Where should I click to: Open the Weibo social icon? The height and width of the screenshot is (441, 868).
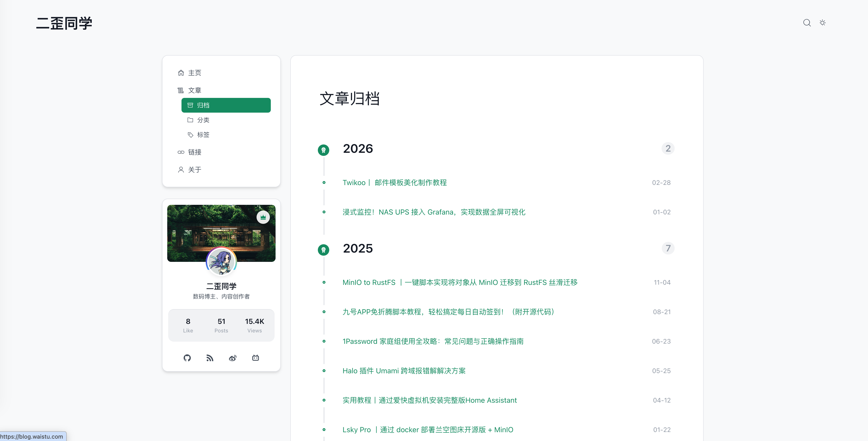pos(233,358)
